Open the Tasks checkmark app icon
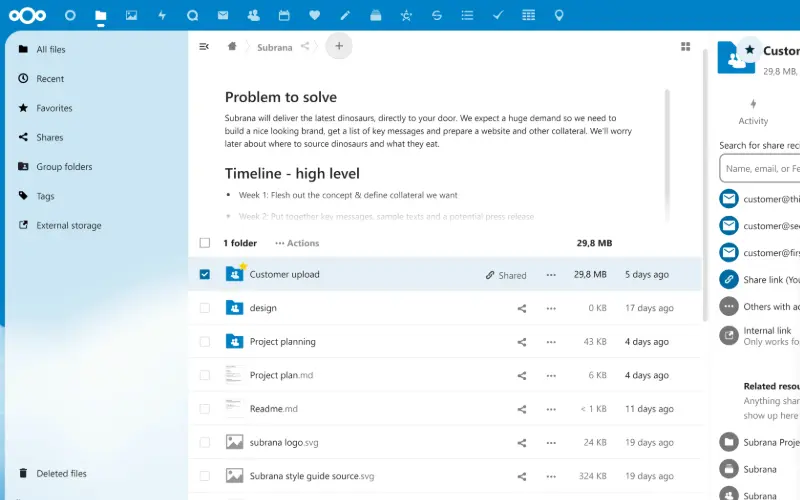Screen dimensions: 800x500 point(498,15)
